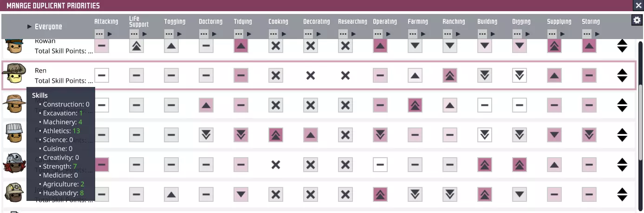The image size is (644, 213).
Task: Open the Digging column options button
Action: click(x=517, y=34)
